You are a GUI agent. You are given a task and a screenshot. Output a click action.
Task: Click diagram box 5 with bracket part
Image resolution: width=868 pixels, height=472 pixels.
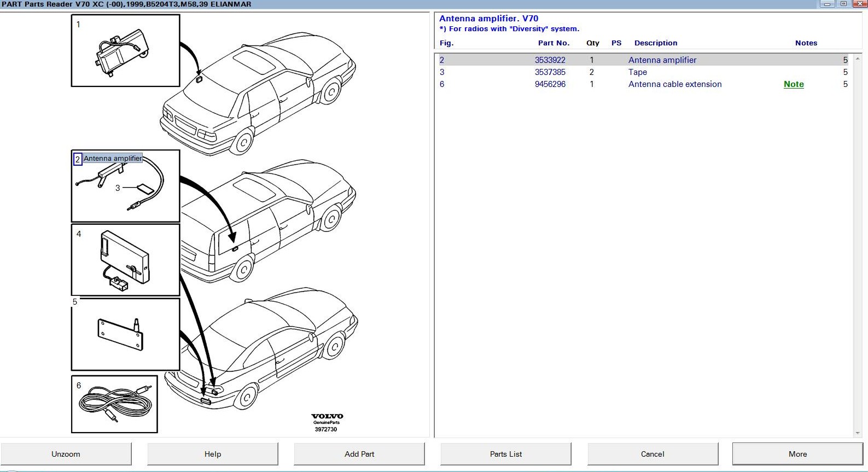point(125,334)
